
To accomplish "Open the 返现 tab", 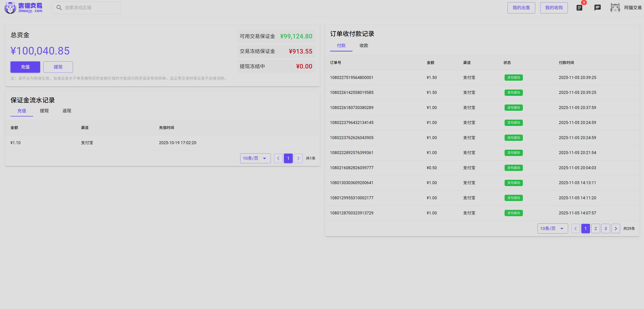I will 66,111.
